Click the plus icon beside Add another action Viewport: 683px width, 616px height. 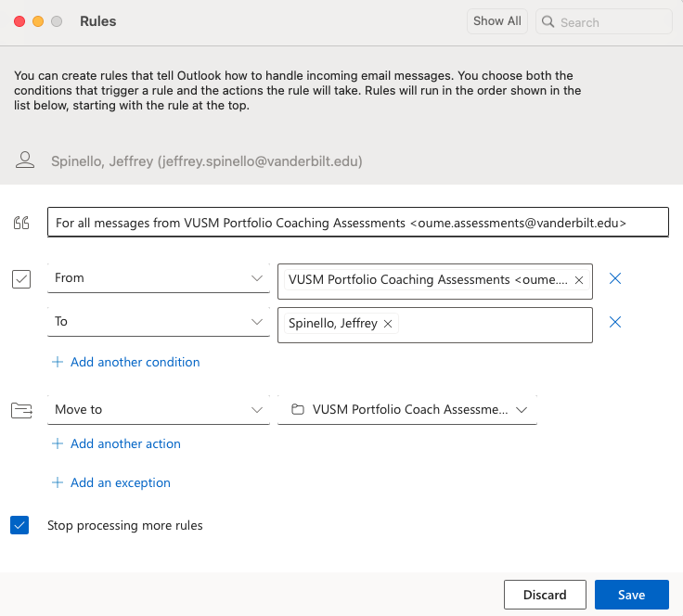click(58, 443)
